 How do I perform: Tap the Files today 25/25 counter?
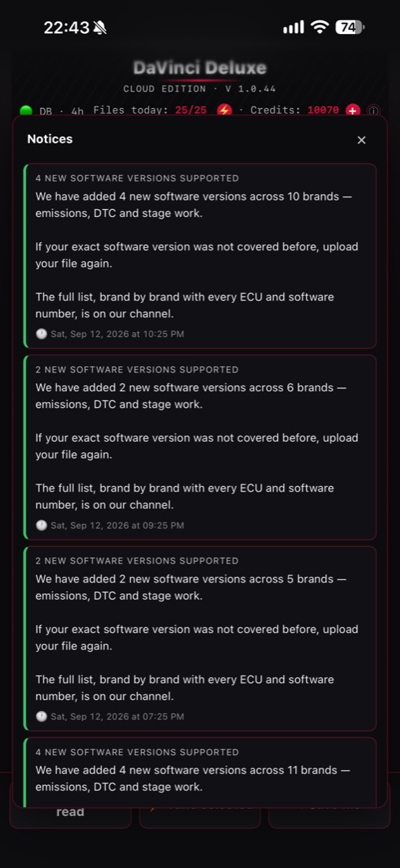[191, 110]
